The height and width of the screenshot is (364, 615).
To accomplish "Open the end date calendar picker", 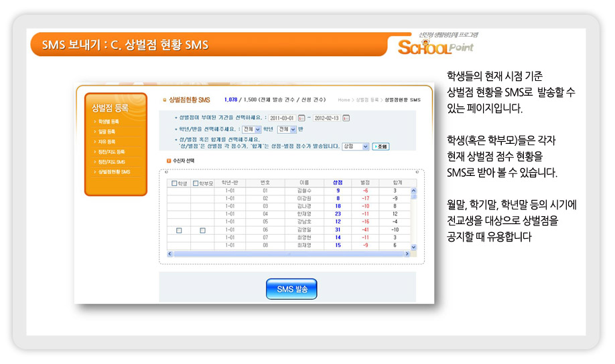I will click(x=346, y=118).
